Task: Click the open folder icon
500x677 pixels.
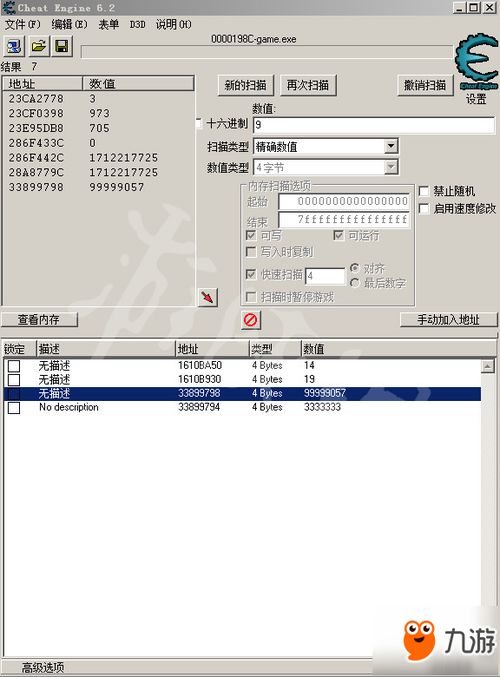Action: (x=38, y=46)
